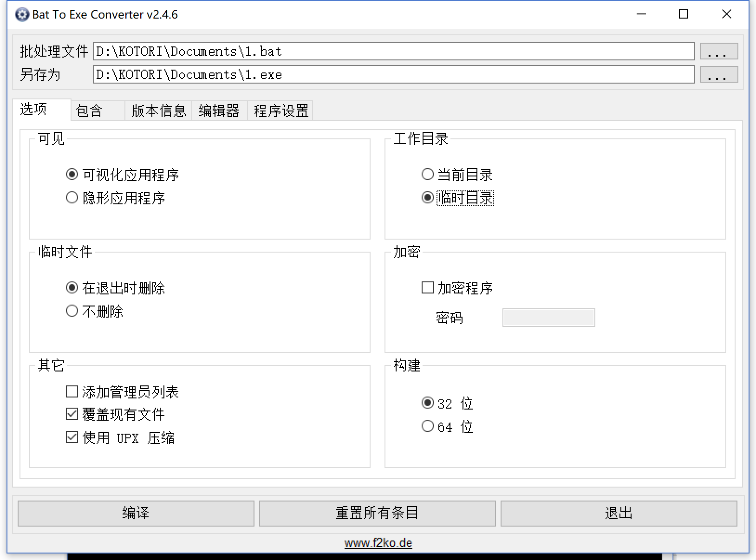Maximize the converter window
756x560 pixels.
(684, 14)
